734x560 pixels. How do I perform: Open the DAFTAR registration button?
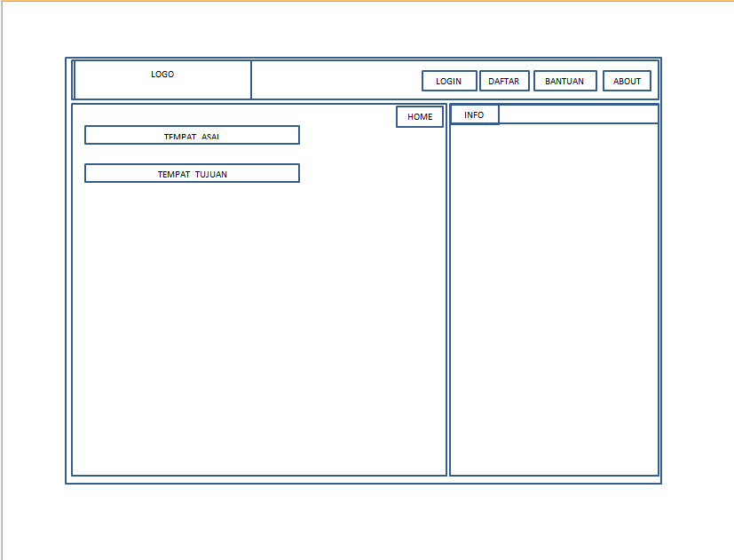pos(504,81)
